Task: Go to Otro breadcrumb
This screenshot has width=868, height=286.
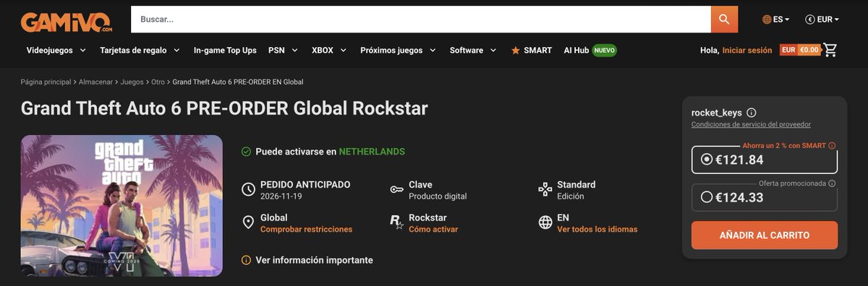Action: (158, 82)
